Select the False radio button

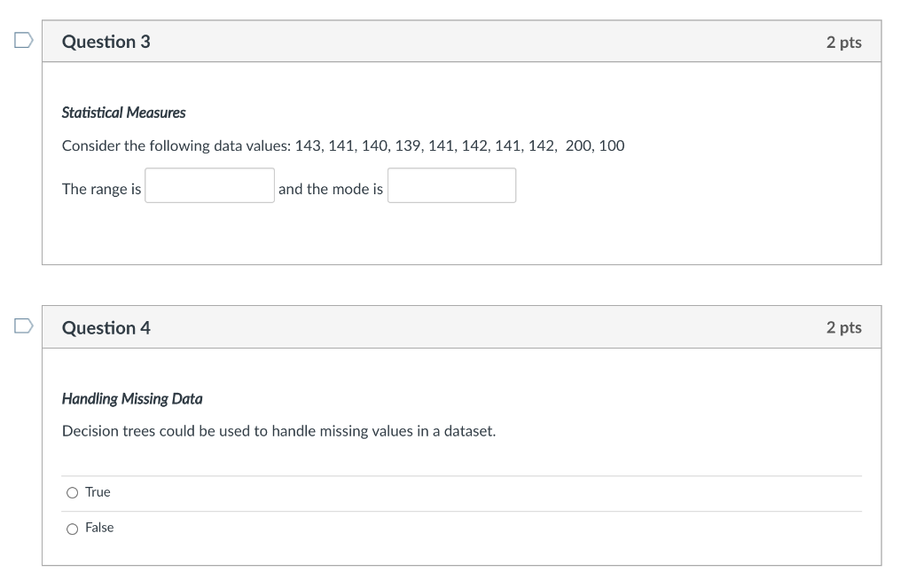coord(72,529)
